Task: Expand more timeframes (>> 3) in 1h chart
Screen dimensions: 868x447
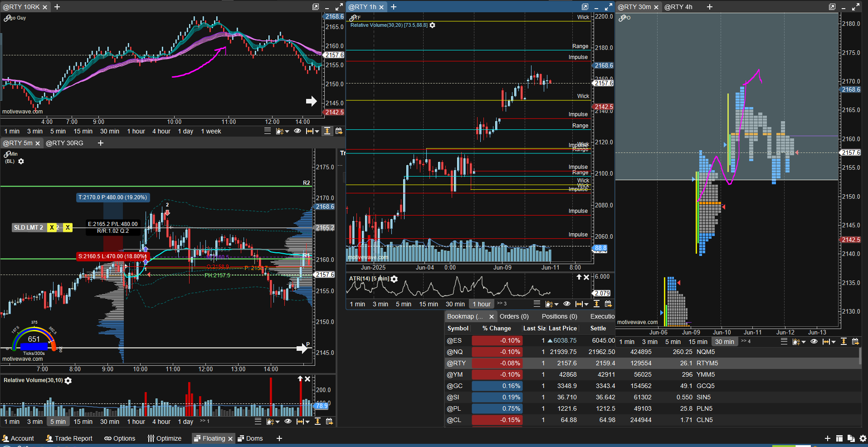Action: 502,304
